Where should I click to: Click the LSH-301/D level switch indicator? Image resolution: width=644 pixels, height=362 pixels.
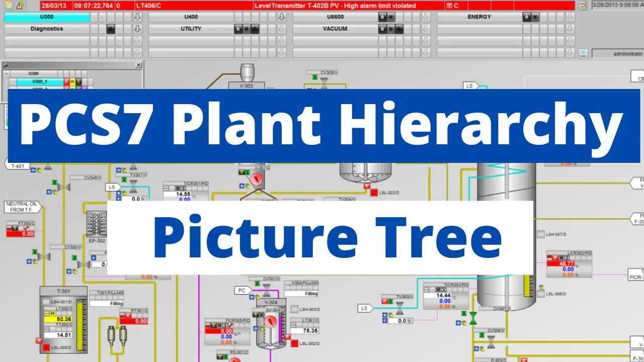[46, 302]
